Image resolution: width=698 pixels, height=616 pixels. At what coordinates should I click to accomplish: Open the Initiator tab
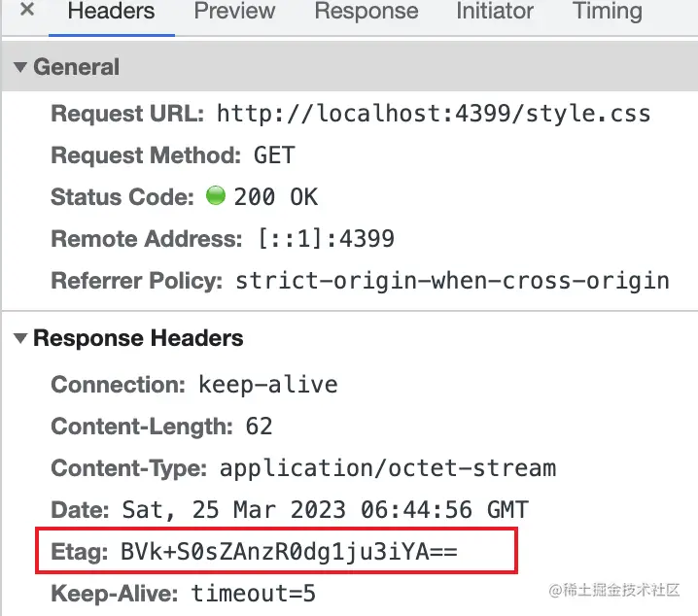495,12
